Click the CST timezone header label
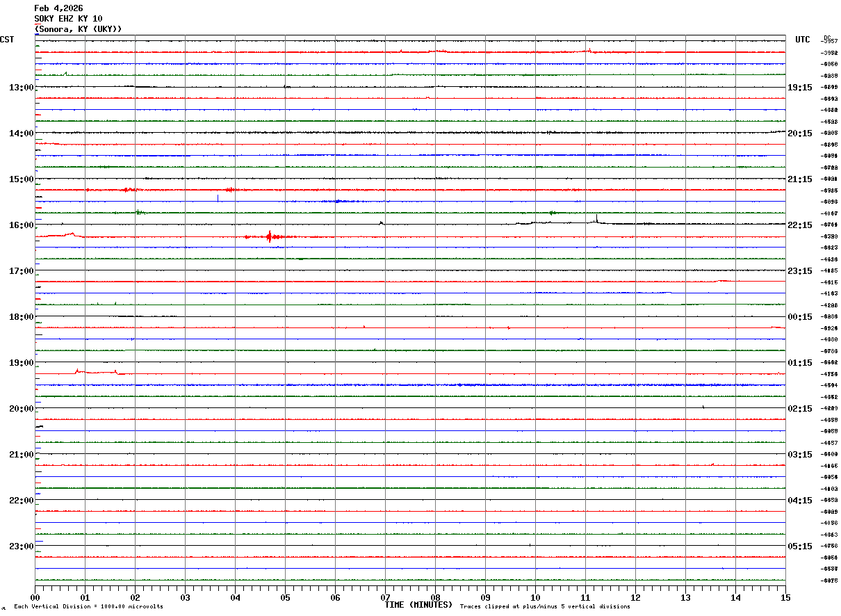Viewport: 841px width, 616px height. point(7,40)
